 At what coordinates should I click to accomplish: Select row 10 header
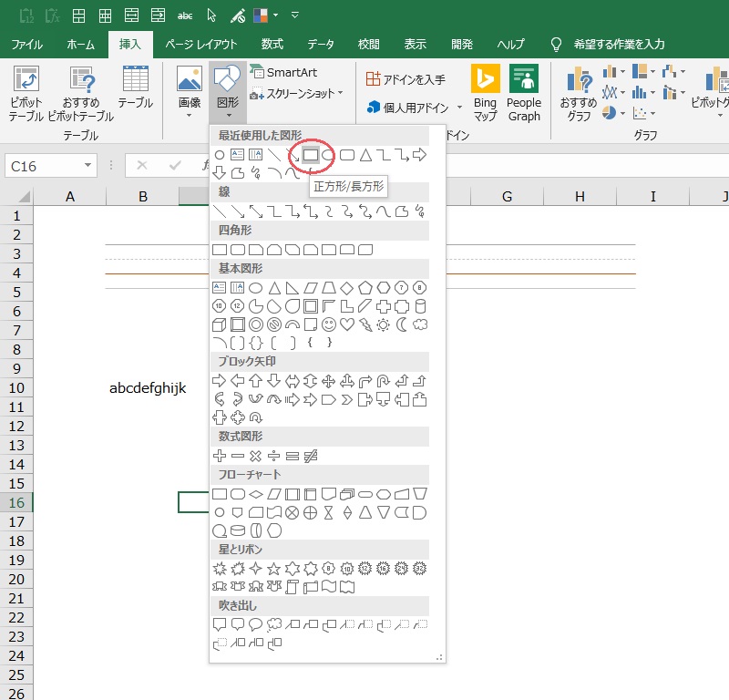point(16,388)
